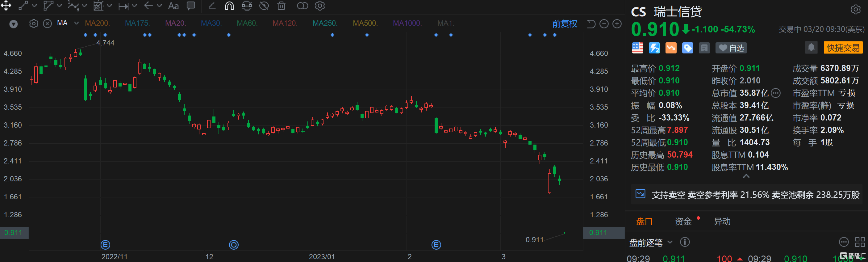Click the blue lightning Level 2 icon

(x=654, y=48)
